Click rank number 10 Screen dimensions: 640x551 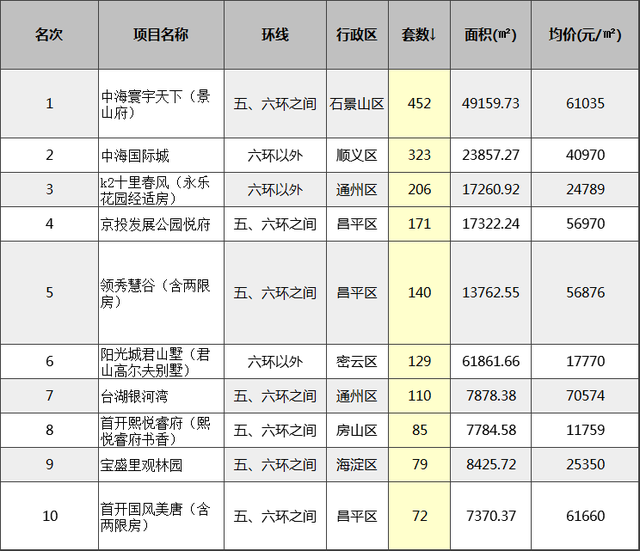click(49, 516)
